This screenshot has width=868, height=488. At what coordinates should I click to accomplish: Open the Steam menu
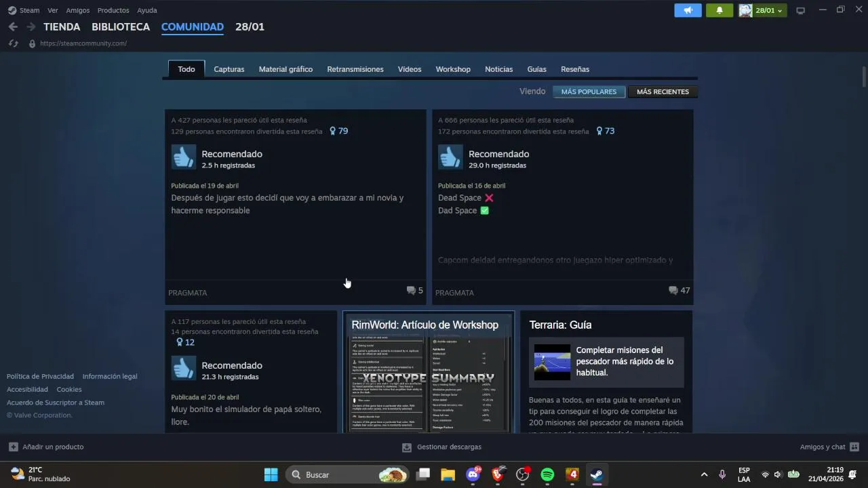click(x=29, y=10)
